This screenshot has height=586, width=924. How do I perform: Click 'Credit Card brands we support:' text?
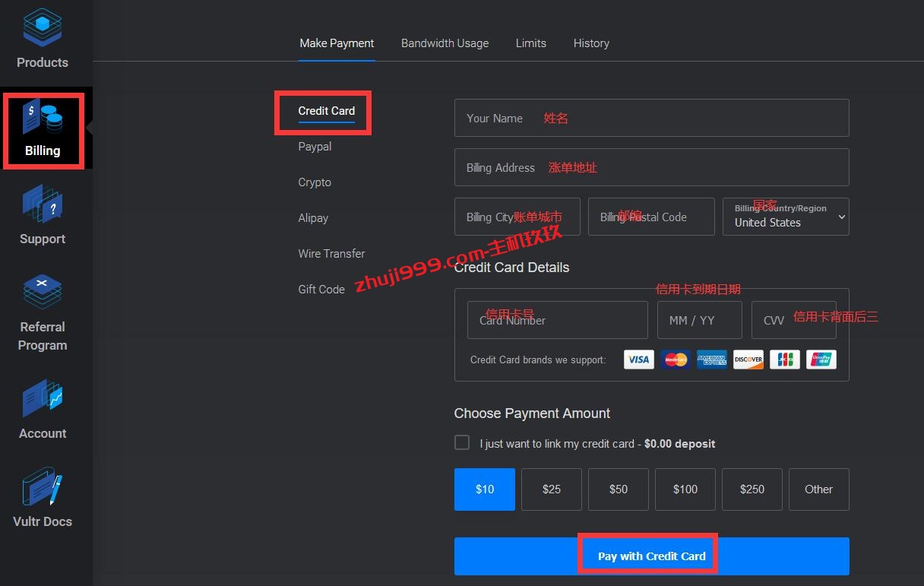tap(538, 360)
